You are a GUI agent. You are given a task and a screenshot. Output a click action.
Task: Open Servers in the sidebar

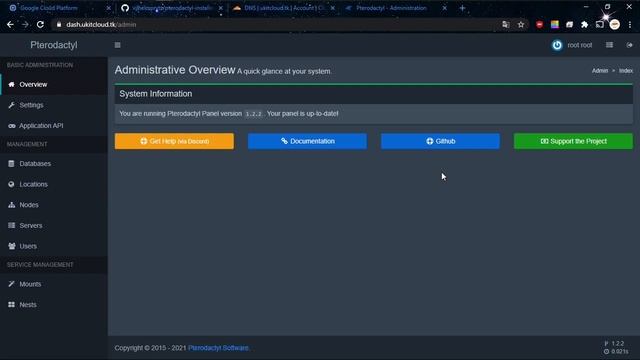coord(54,225)
